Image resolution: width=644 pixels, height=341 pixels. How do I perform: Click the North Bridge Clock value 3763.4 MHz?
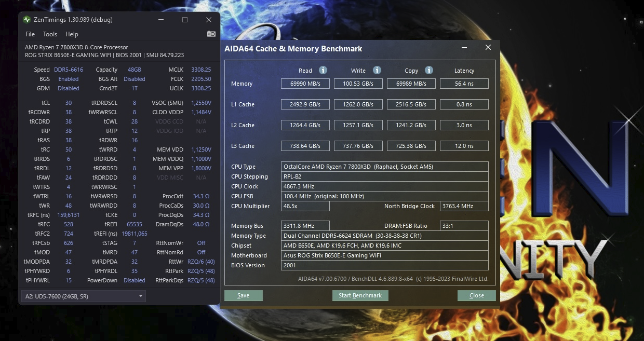pos(464,206)
